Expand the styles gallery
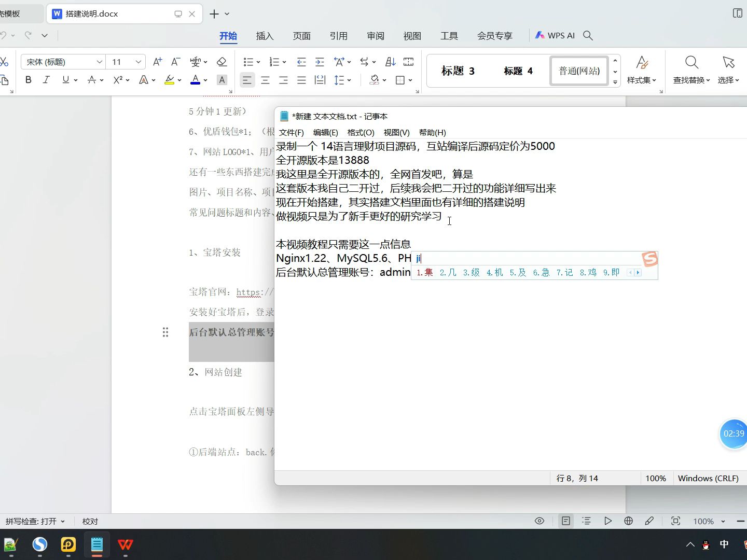Screen dimensions: 747x560 coord(615,82)
